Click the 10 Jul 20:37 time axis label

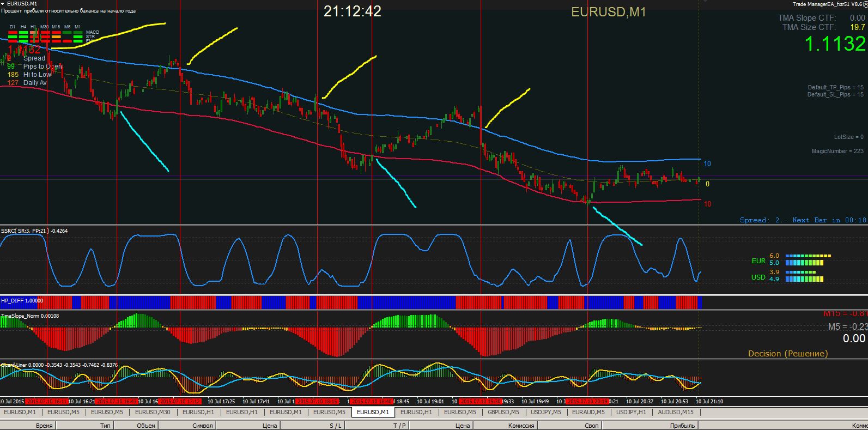point(639,402)
